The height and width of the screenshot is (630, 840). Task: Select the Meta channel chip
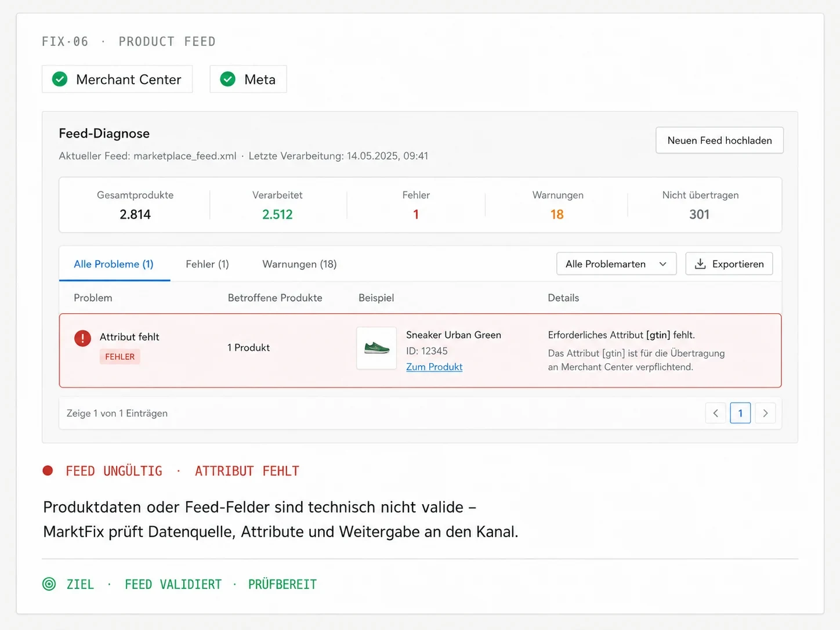pyautogui.click(x=248, y=79)
